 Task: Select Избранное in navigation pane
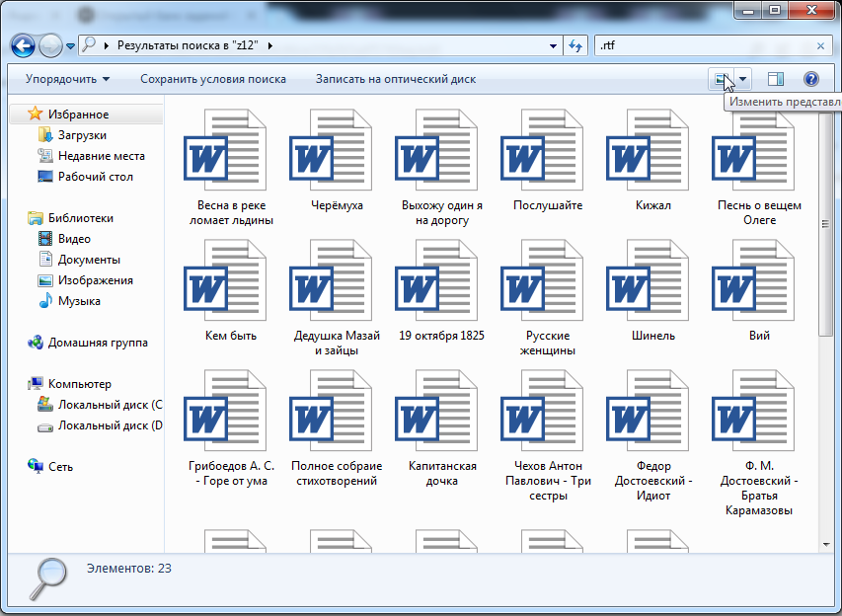pos(87,114)
